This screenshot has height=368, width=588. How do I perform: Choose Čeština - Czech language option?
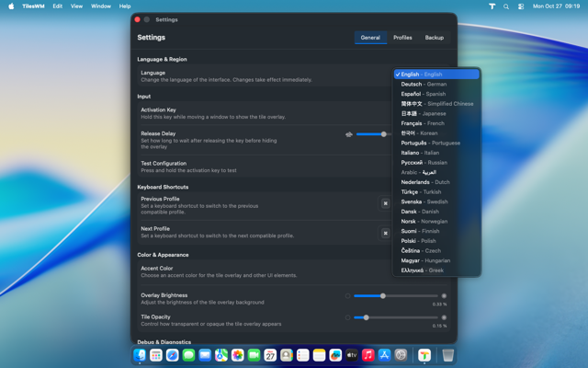tap(436, 250)
